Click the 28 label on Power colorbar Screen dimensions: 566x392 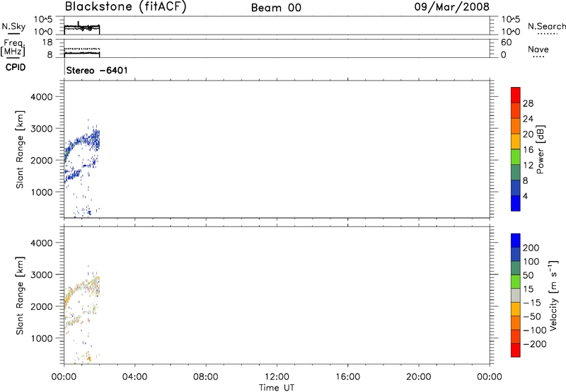(x=528, y=103)
